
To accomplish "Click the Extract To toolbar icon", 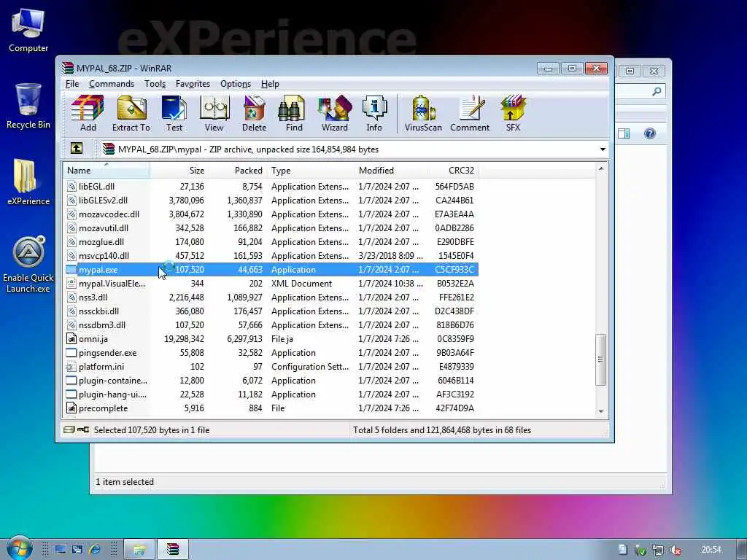I will 131,114.
